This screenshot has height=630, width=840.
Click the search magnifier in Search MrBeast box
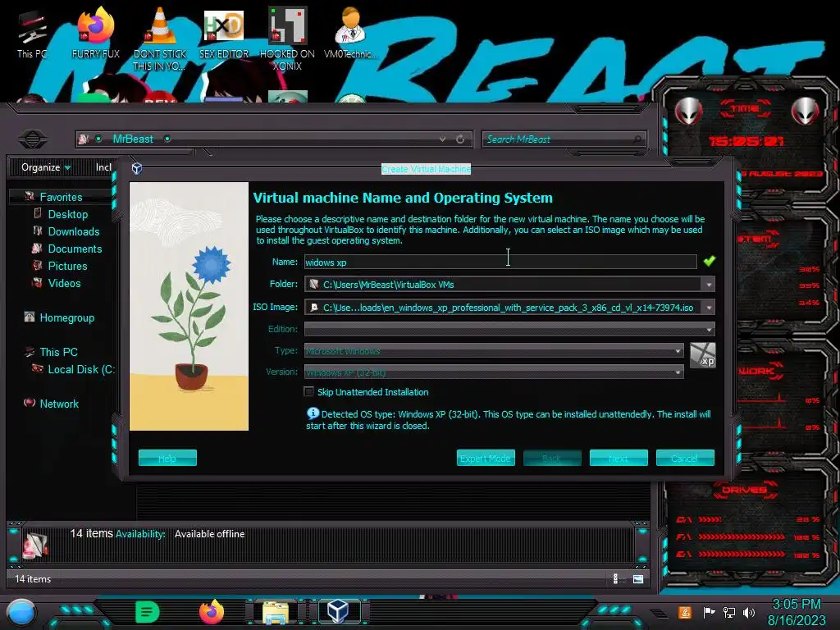coord(637,139)
